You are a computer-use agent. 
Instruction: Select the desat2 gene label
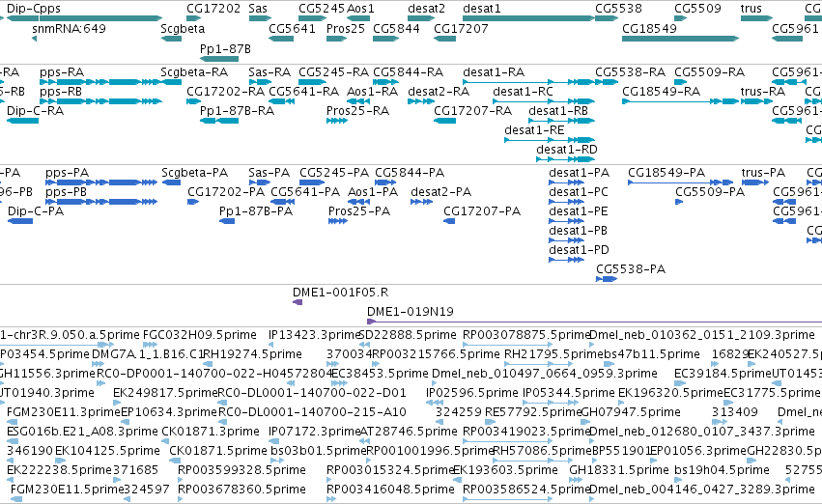[426, 9]
